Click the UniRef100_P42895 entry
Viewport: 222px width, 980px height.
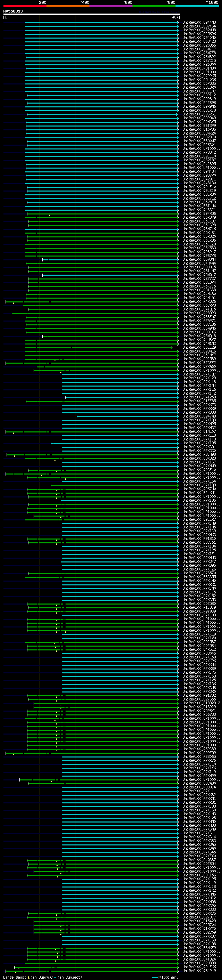coord(199,164)
